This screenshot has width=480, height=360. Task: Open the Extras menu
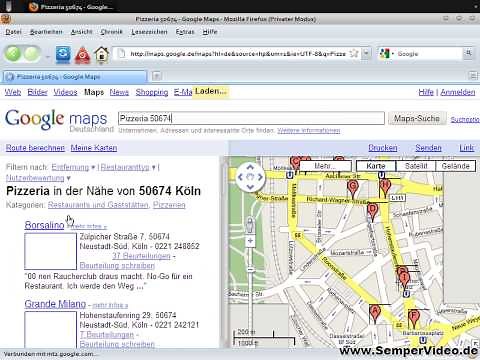pos(185,32)
